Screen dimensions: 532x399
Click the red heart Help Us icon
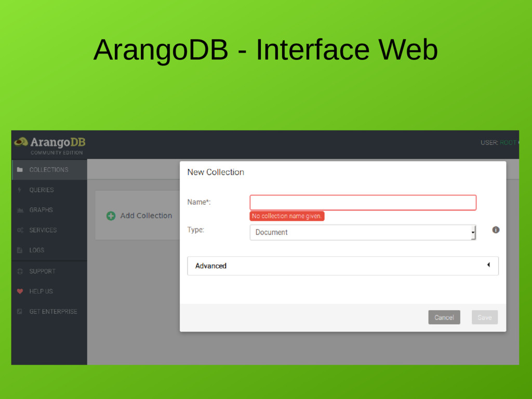point(20,291)
